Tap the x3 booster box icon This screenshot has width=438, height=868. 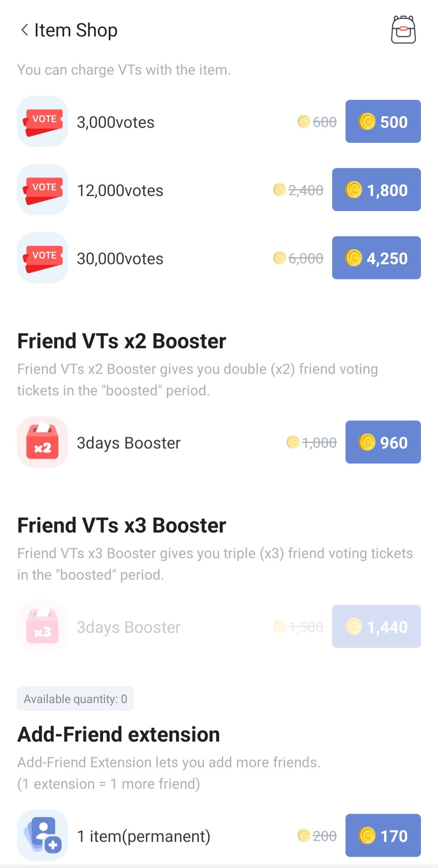coord(43,626)
